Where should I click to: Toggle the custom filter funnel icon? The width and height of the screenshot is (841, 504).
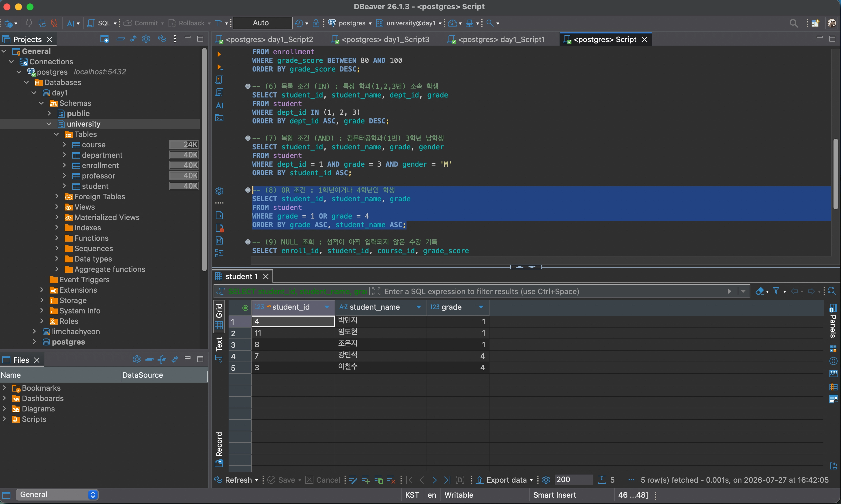point(776,291)
